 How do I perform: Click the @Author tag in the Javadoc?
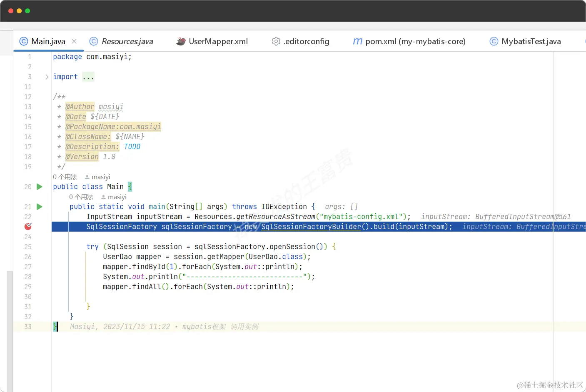click(x=80, y=107)
